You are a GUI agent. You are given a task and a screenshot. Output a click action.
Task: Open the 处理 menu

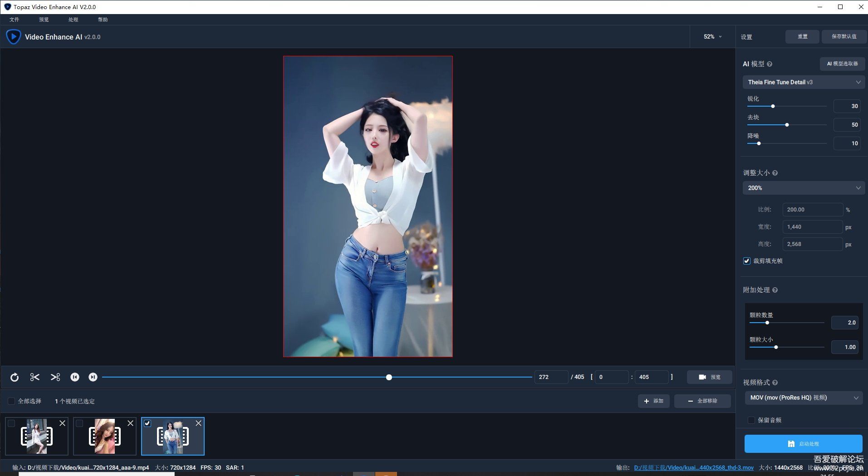pos(73,20)
